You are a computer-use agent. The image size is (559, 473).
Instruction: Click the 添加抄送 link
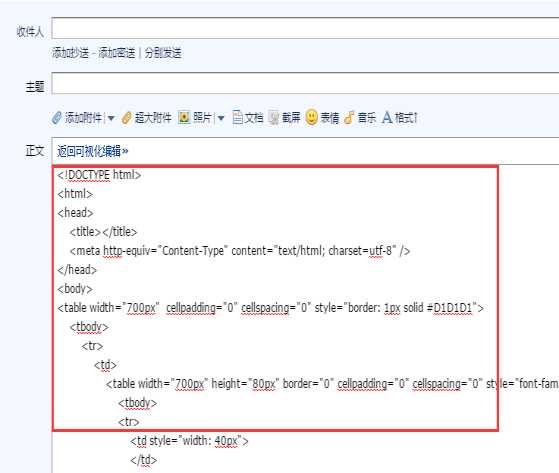(x=70, y=53)
